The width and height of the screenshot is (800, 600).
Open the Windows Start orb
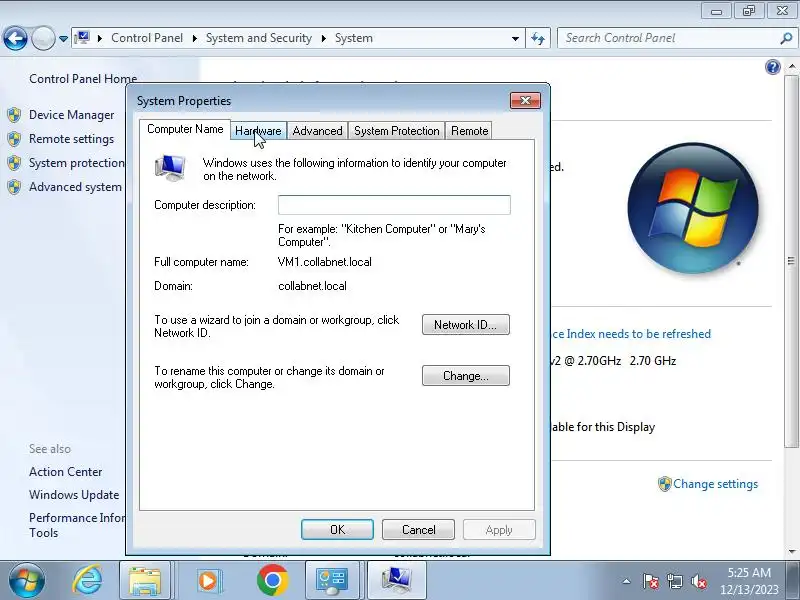[26, 581]
